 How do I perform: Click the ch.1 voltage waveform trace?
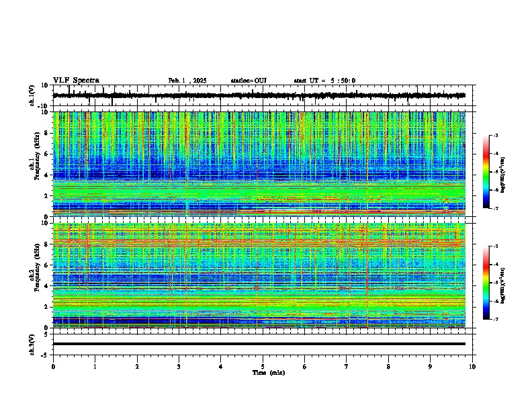(259, 95)
